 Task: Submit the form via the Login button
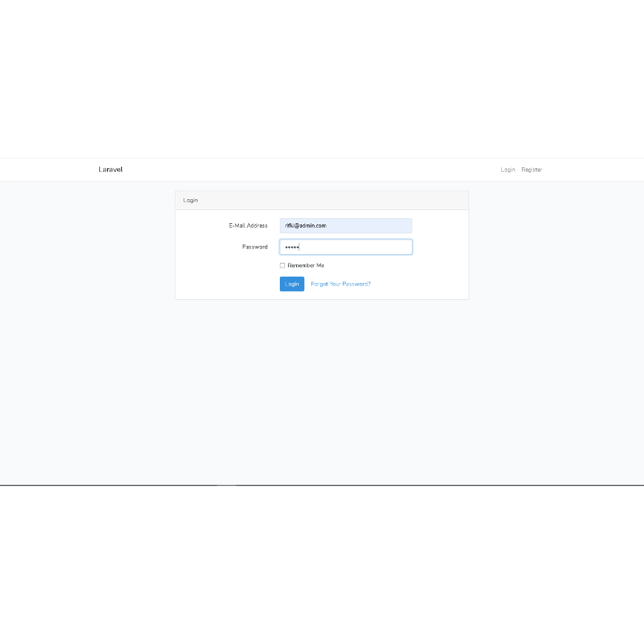coord(292,284)
